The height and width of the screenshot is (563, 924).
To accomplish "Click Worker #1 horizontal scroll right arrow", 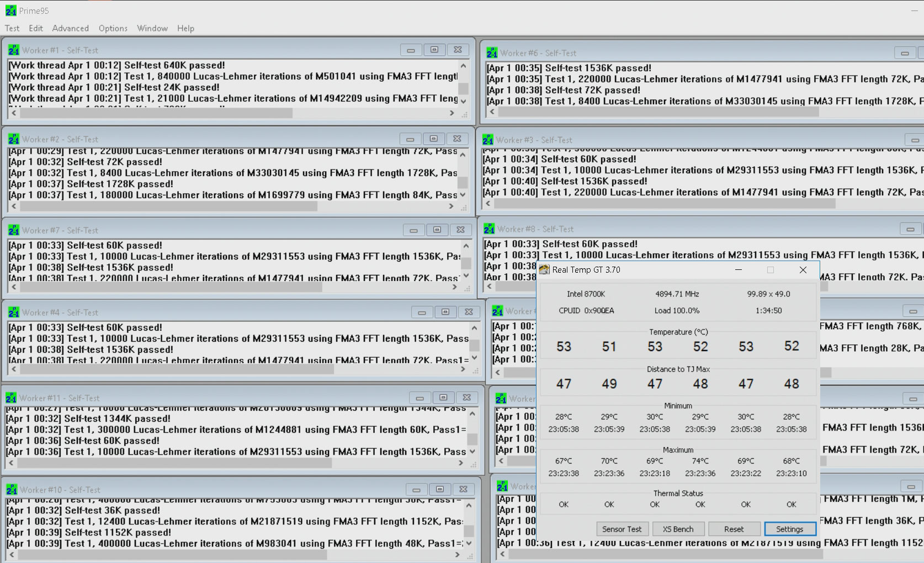I will [x=452, y=113].
